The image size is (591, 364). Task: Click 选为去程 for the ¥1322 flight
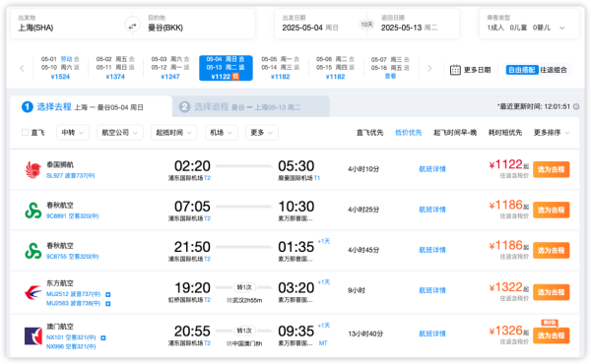tap(551, 292)
